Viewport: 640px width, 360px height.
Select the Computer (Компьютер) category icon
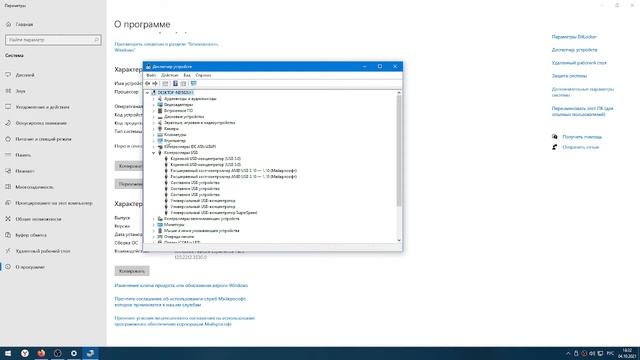click(x=160, y=140)
